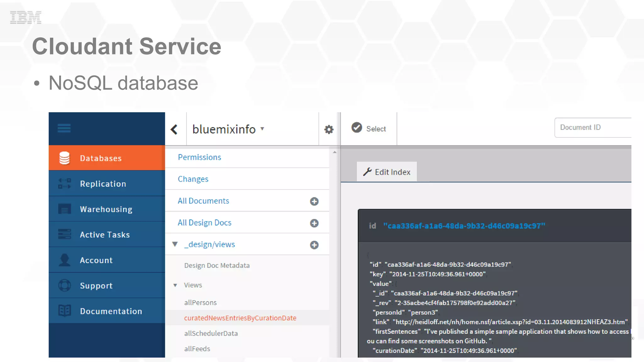The width and height of the screenshot is (644, 362).
Task: Select the curatedNewsEntriesByCurationDate view
Action: [x=240, y=318]
